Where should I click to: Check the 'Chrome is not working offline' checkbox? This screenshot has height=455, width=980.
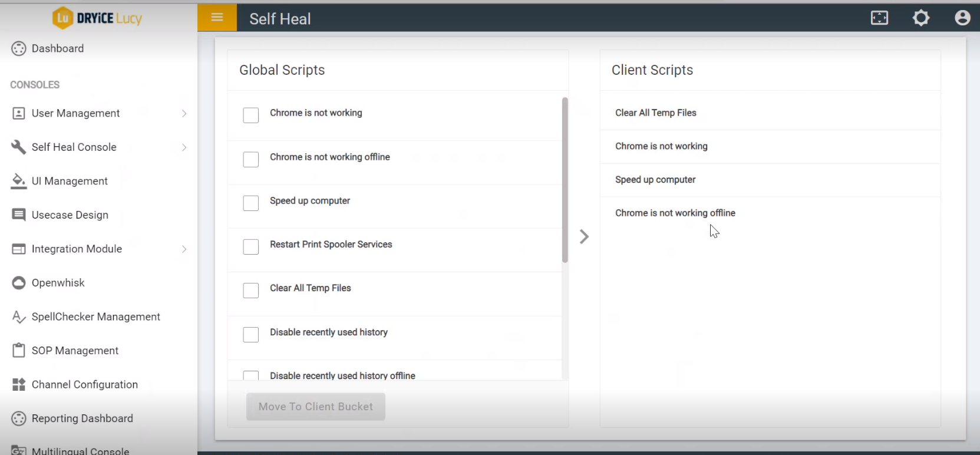pyautogui.click(x=251, y=159)
